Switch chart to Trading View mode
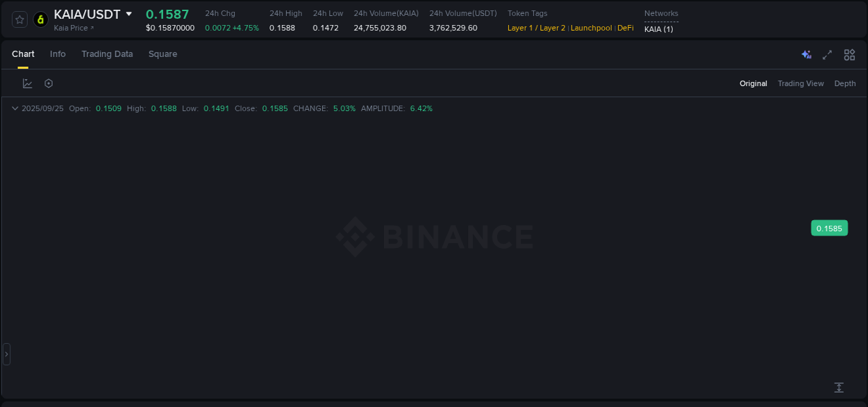 click(801, 83)
